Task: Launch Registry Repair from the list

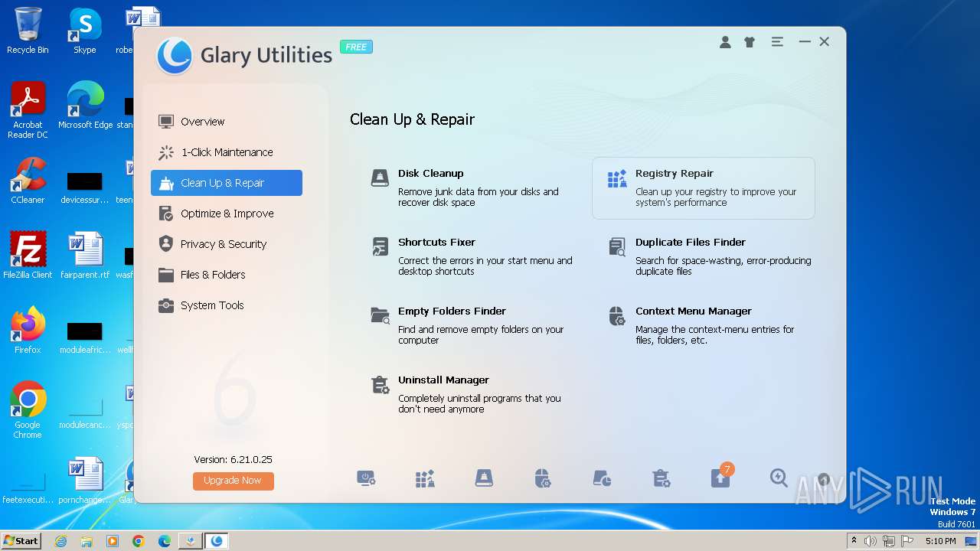Action: coord(703,187)
